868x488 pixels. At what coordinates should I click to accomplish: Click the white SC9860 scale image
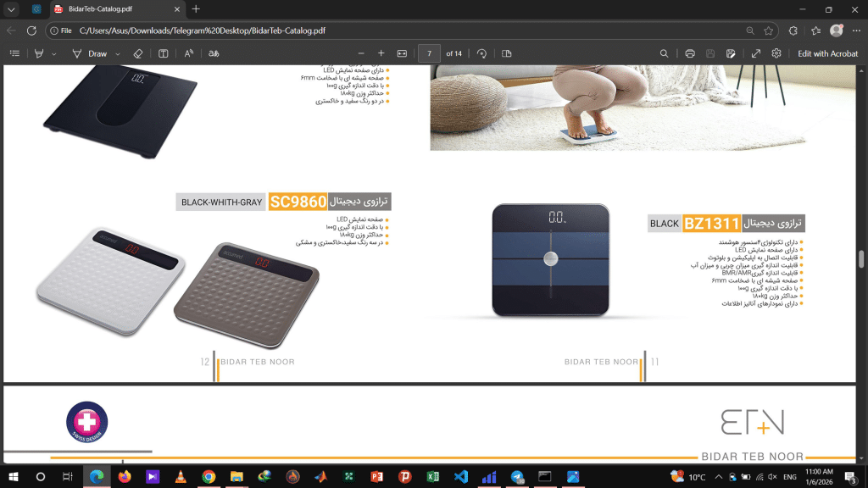[109, 281]
